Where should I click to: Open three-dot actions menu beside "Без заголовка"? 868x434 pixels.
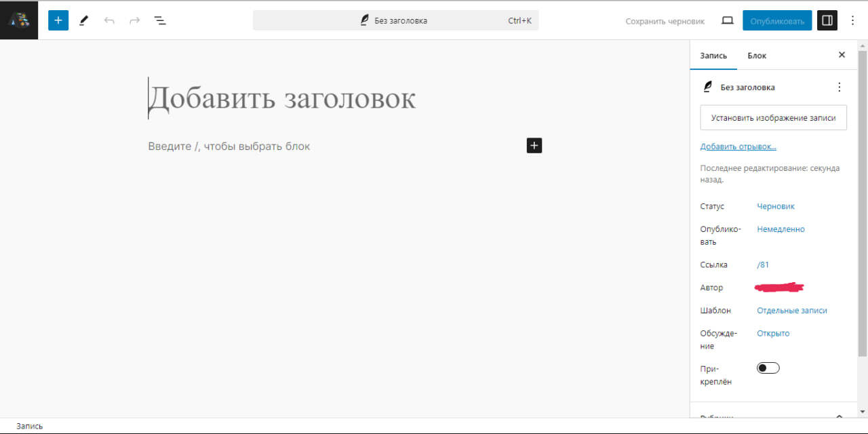pyautogui.click(x=840, y=87)
